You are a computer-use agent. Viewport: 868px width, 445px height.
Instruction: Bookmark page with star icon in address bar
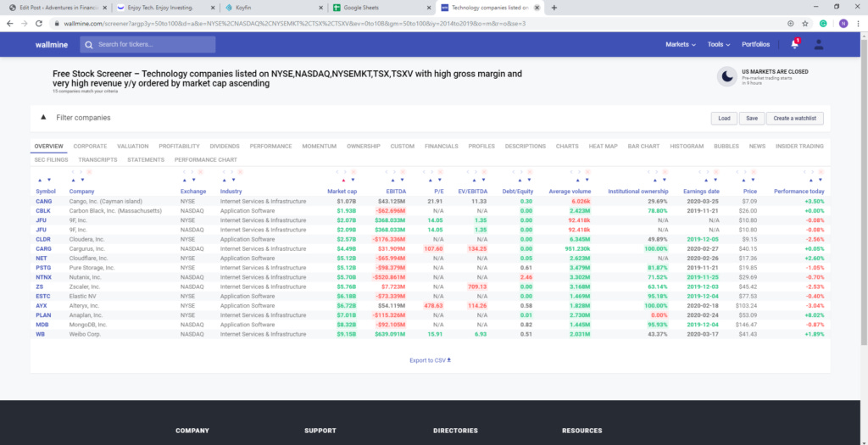point(805,23)
